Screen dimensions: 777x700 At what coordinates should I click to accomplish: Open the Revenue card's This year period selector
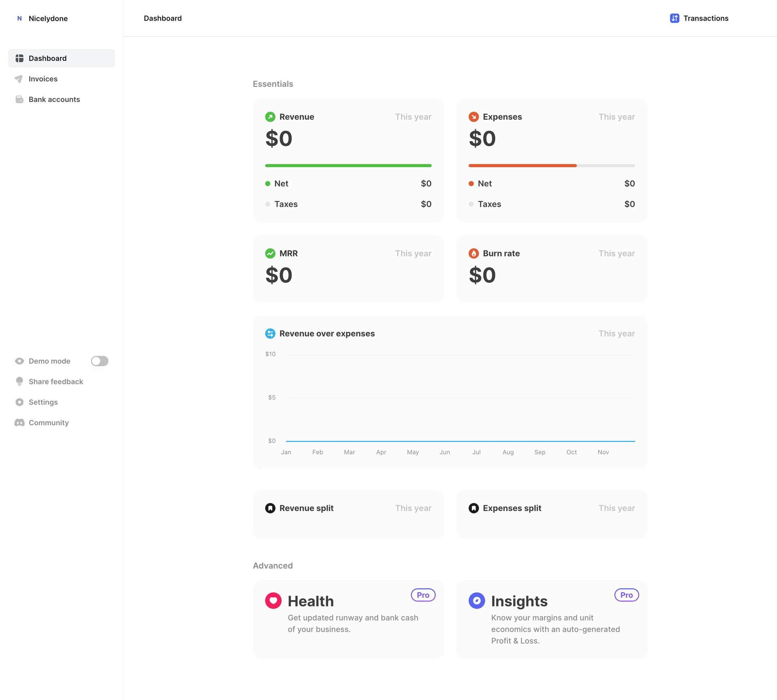pos(413,117)
